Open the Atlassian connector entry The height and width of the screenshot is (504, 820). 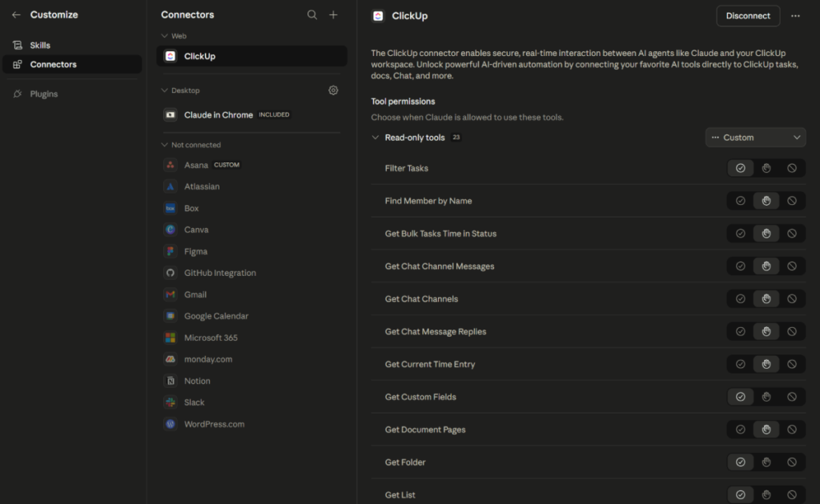pos(251,186)
